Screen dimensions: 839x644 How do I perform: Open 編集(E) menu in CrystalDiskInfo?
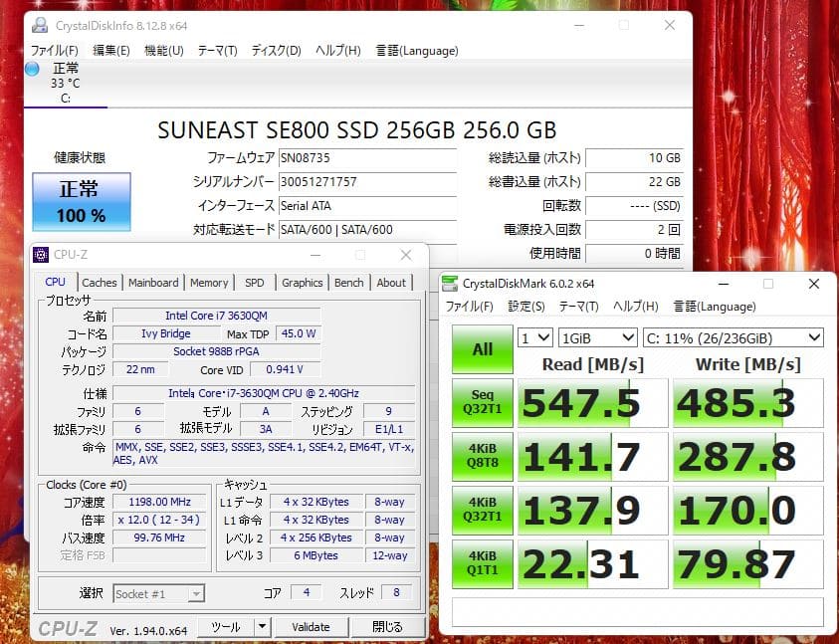pos(110,51)
